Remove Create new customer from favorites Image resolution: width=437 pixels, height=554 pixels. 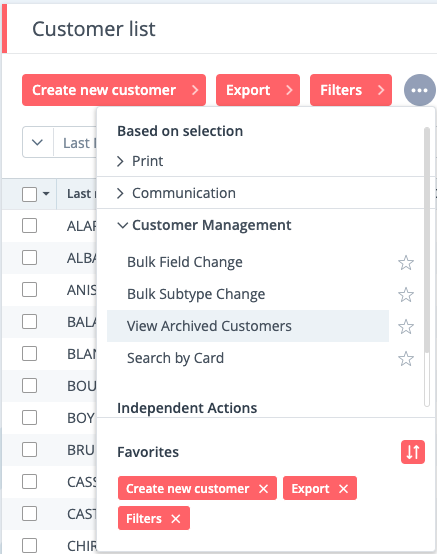point(263,489)
